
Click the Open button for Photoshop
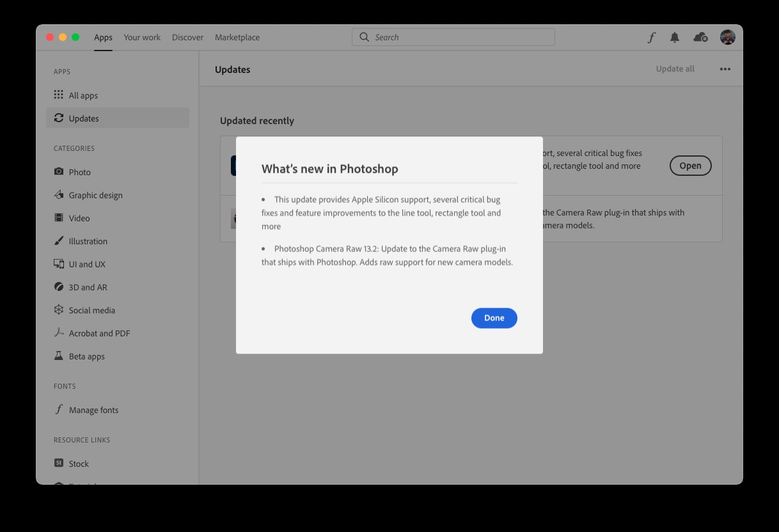(x=690, y=166)
